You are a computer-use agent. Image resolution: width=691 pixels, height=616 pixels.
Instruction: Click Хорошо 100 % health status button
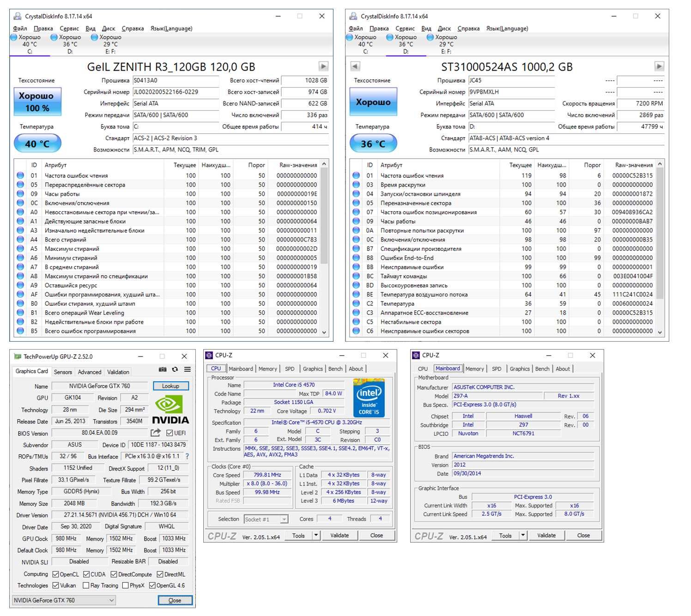pyautogui.click(x=37, y=102)
